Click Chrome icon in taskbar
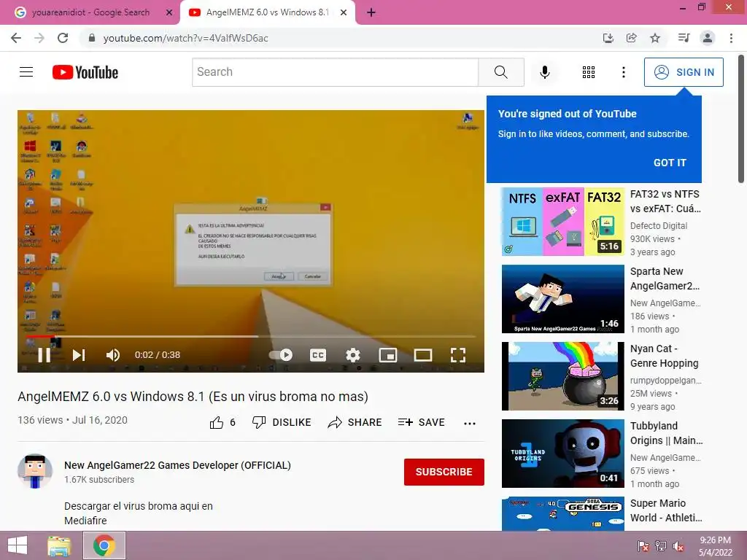The height and width of the screenshot is (560, 747). (x=104, y=545)
